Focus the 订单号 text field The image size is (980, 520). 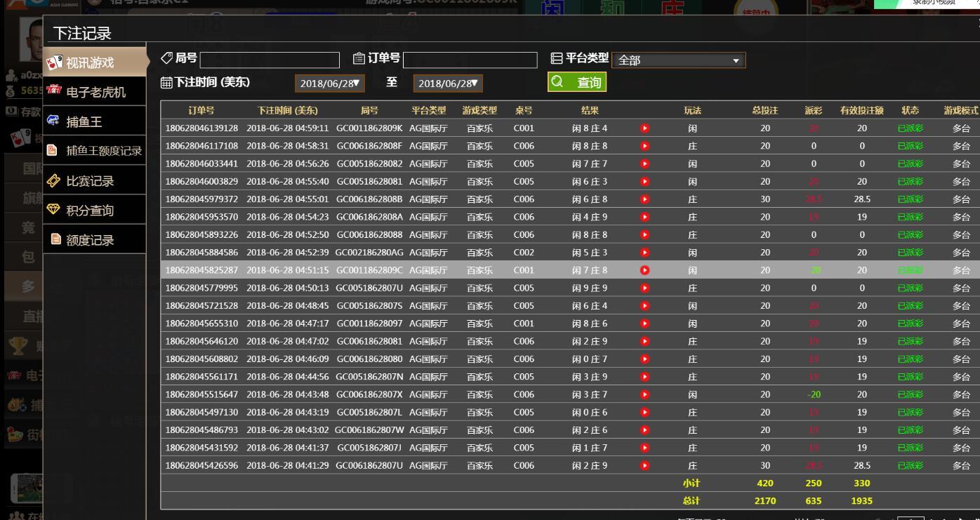click(470, 60)
